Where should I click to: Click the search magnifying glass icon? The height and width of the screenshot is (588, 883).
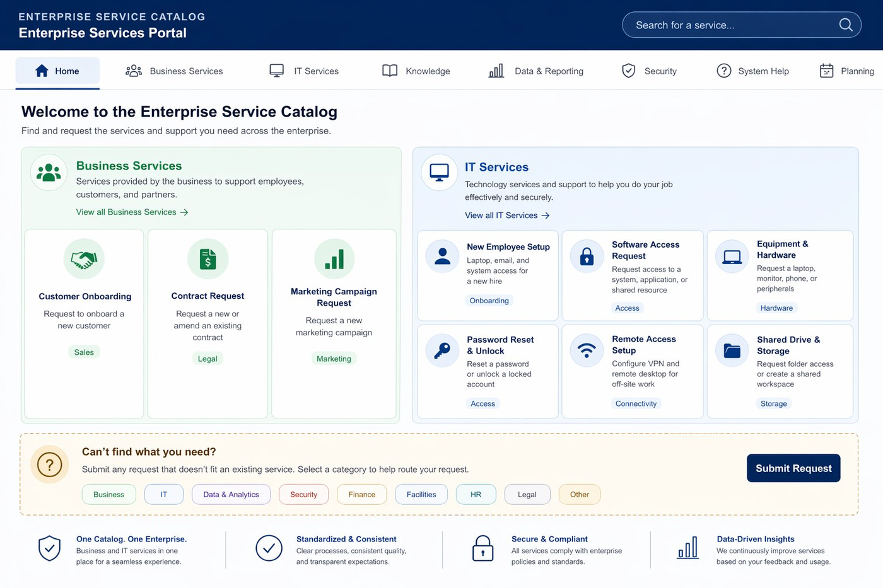(x=845, y=25)
